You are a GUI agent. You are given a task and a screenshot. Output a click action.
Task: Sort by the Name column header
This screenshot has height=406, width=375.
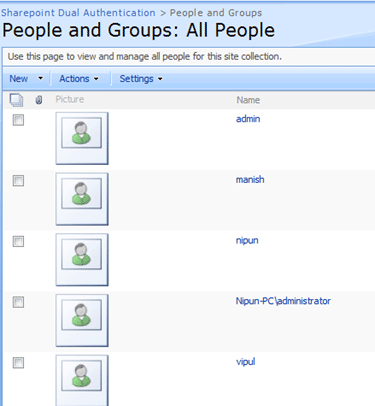[248, 100]
